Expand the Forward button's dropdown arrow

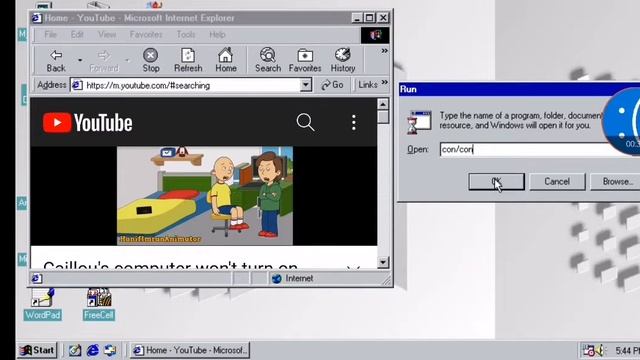(127, 60)
